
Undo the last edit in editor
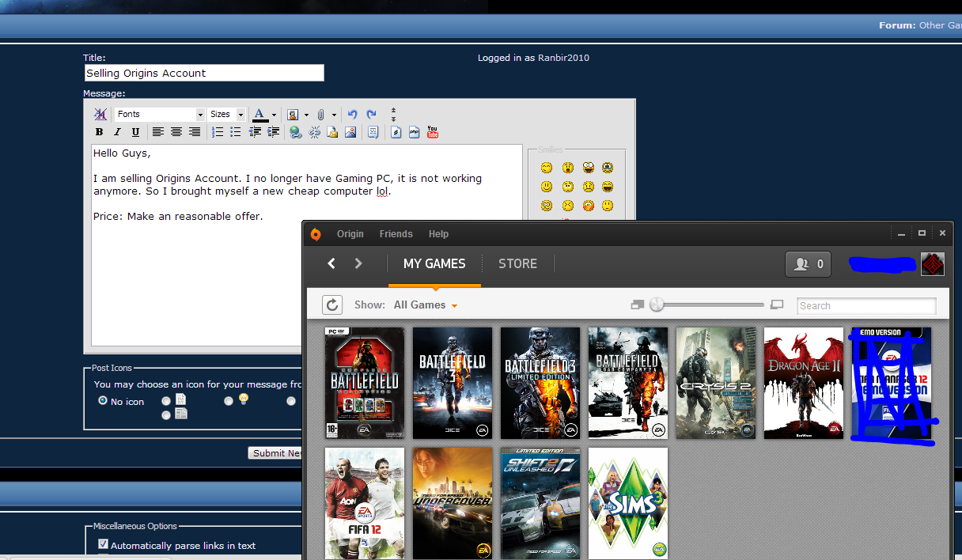tap(353, 115)
